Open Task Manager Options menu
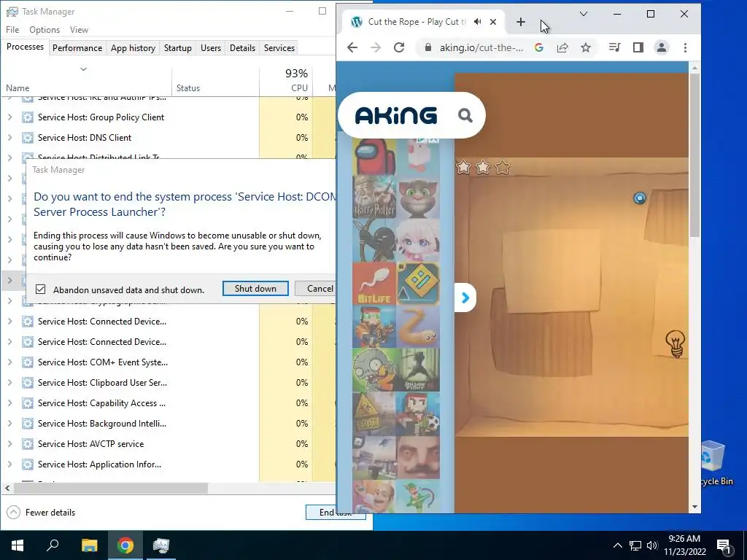Viewport: 747px width, 560px height. click(x=44, y=29)
